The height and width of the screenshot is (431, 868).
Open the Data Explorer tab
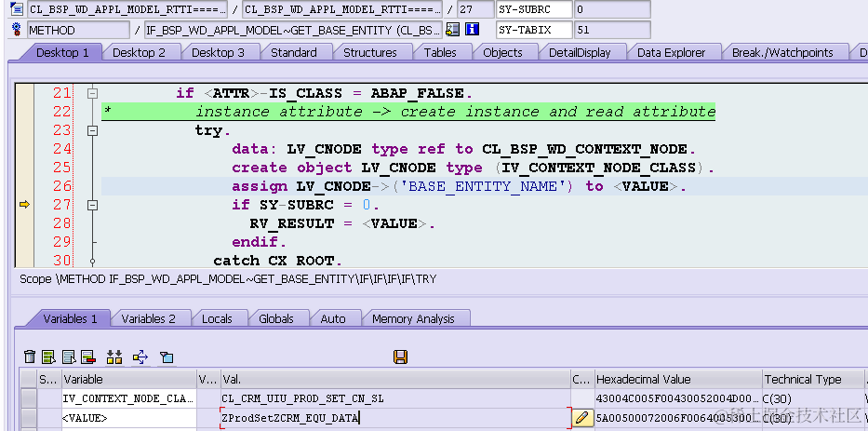click(671, 53)
